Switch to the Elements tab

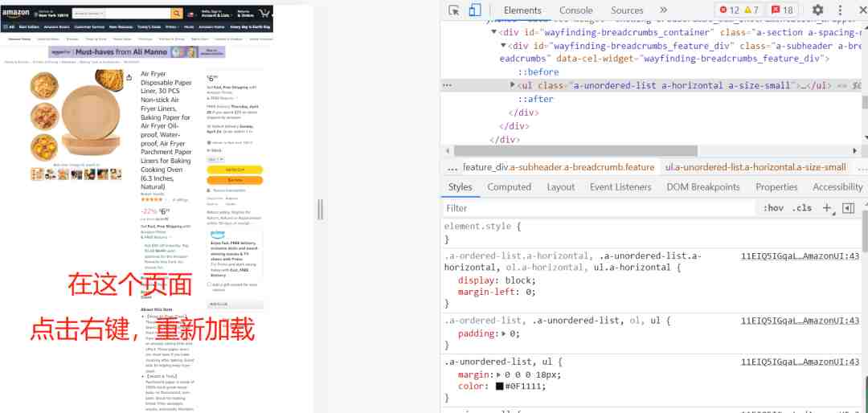(522, 10)
